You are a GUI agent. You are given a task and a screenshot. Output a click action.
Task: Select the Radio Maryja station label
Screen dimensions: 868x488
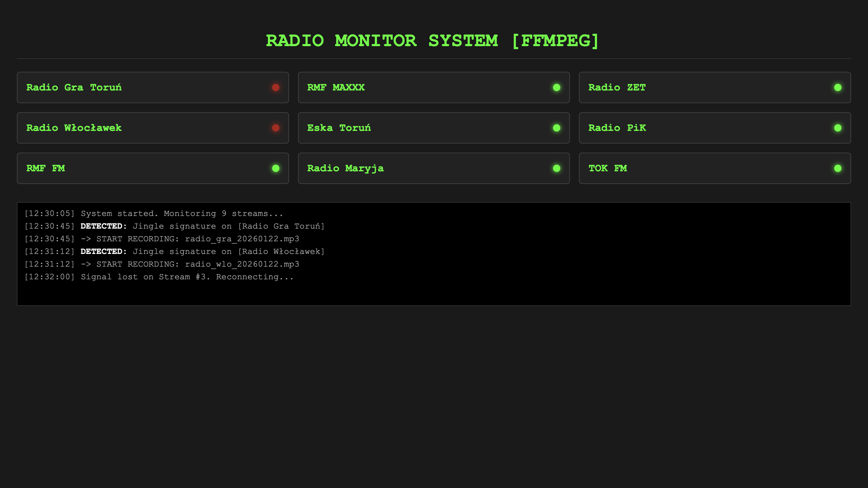pyautogui.click(x=345, y=168)
